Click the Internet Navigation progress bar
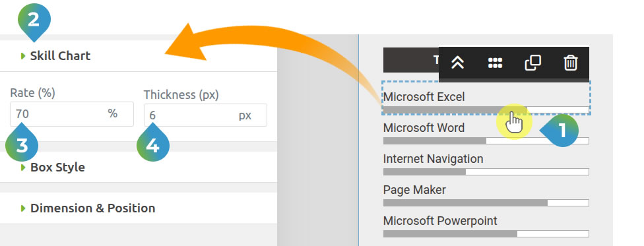 coord(486,171)
